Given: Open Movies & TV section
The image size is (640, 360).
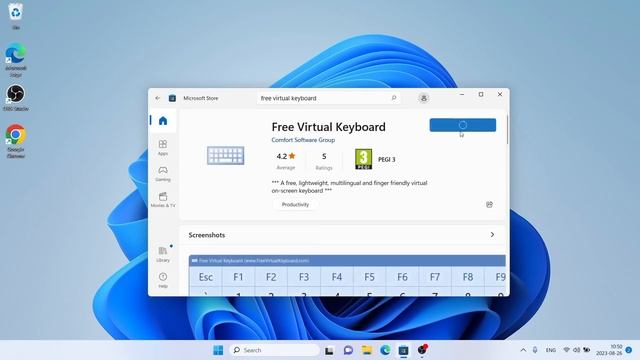Looking at the screenshot, I should 163,200.
